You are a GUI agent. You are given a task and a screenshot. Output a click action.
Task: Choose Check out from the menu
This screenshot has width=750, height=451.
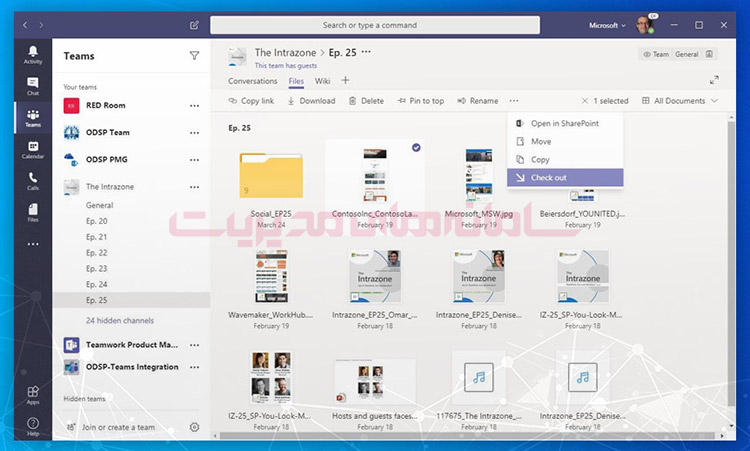(x=565, y=177)
